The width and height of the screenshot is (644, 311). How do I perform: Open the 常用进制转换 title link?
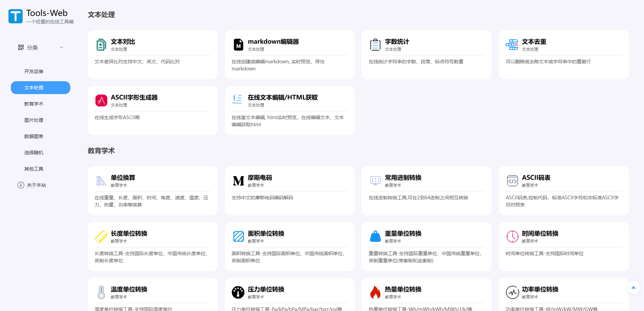pos(403,178)
